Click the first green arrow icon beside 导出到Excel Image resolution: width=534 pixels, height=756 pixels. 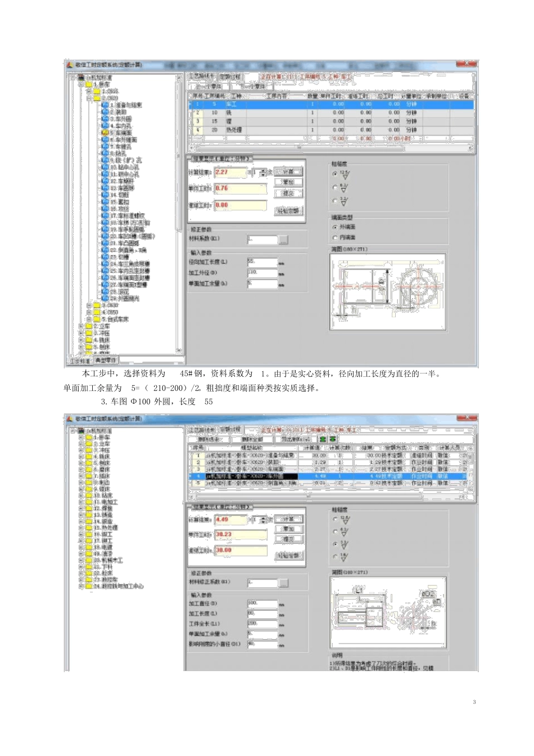323,439
